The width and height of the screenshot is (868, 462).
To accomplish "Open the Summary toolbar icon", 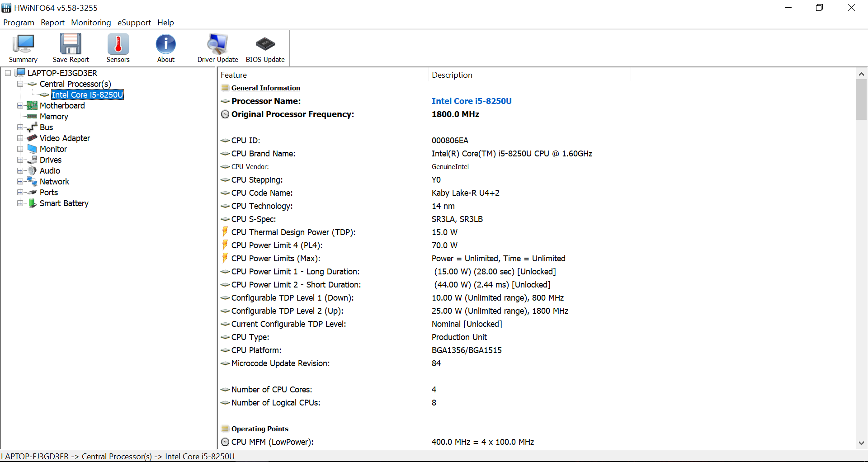I will click(x=23, y=48).
